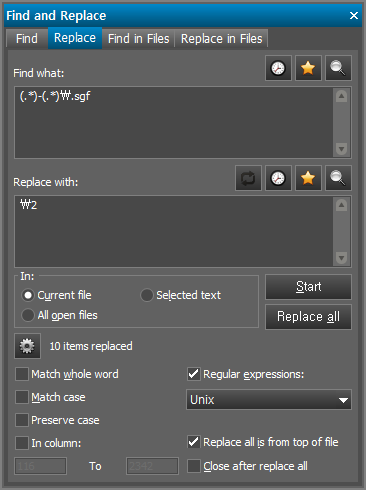Switch to Find in Files tab
The image size is (366, 490).
pyautogui.click(x=138, y=39)
